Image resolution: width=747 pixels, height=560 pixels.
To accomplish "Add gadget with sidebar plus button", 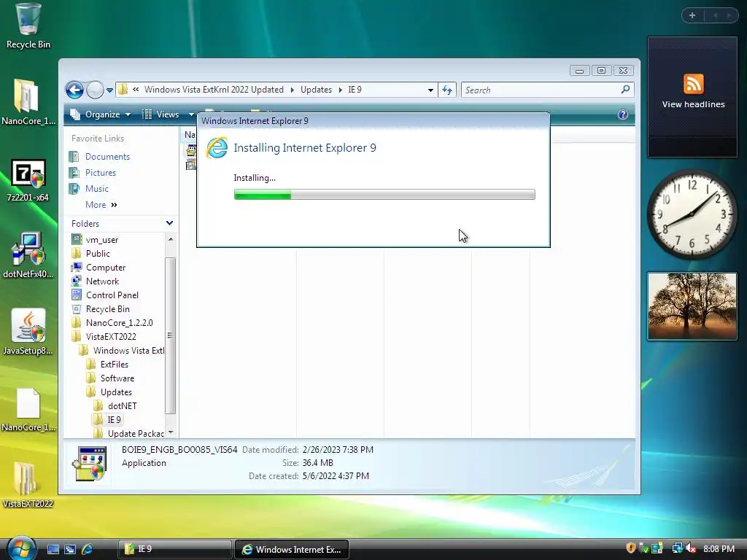I will point(692,15).
